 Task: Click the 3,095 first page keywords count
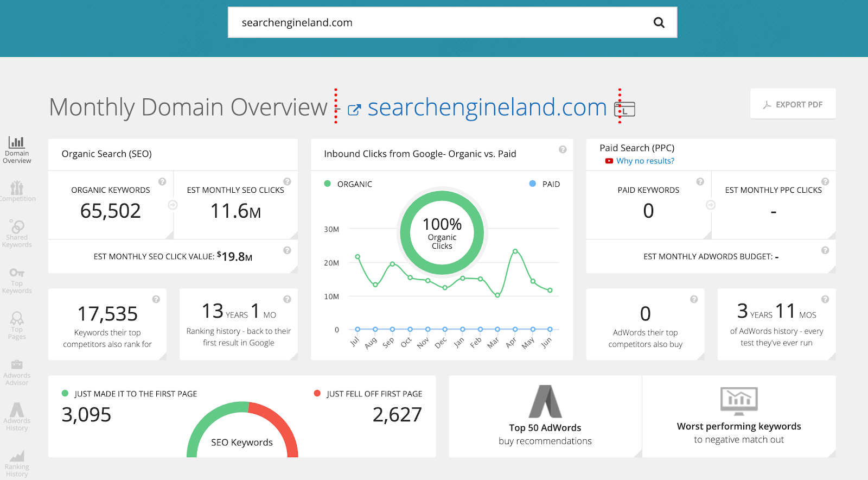tap(86, 415)
